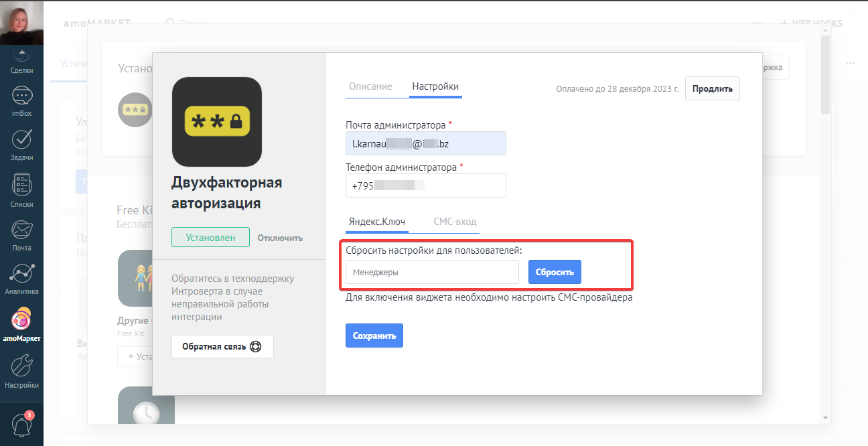Screen dimensions: 868x446
Task: Open the Менеджеры users selector field
Action: pyautogui.click(x=432, y=273)
